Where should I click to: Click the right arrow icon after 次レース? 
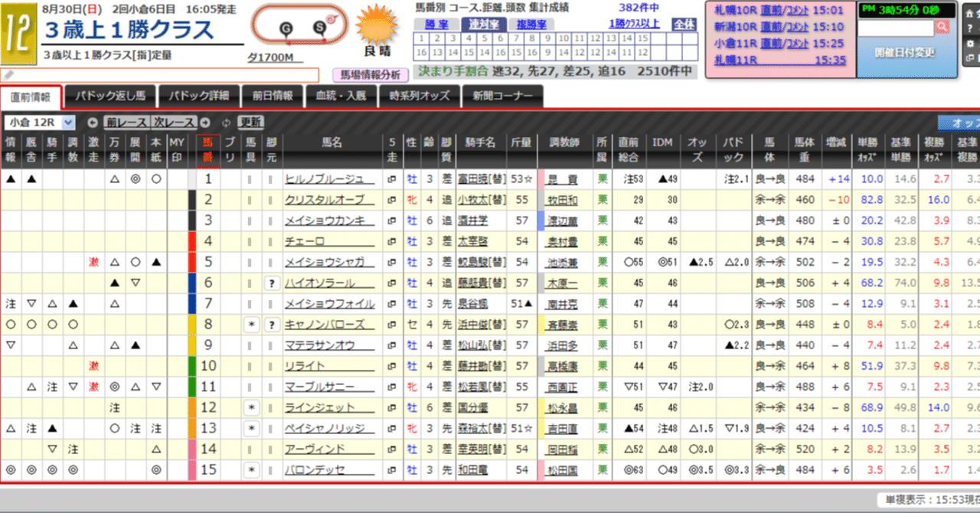204,122
